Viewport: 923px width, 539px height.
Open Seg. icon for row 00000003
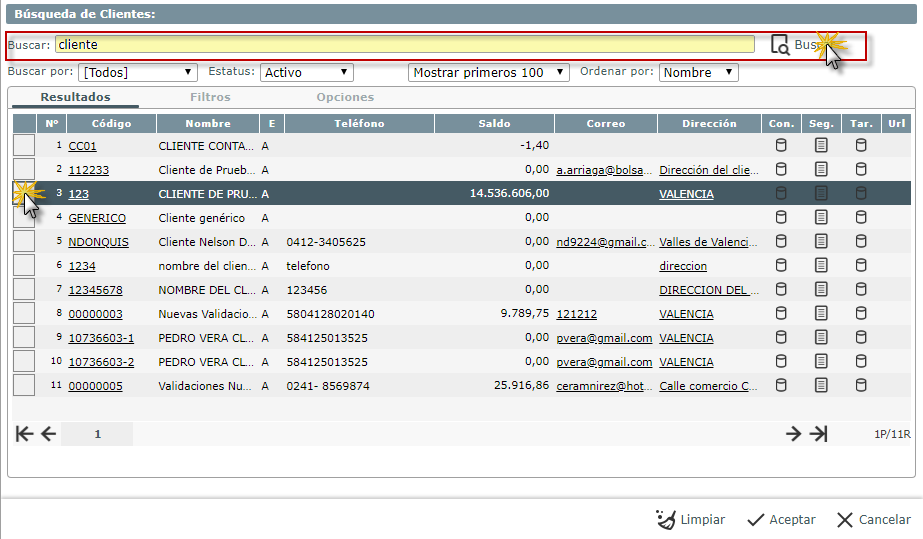(821, 314)
